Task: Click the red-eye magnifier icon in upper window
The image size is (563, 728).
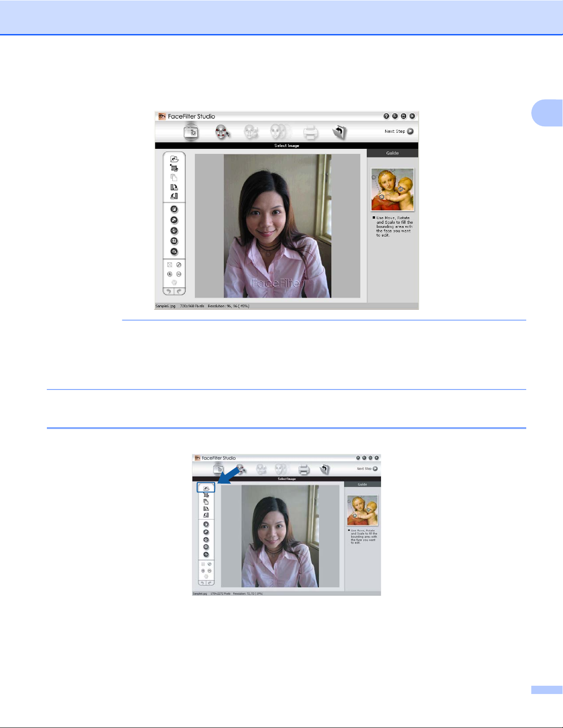Action: (174, 252)
